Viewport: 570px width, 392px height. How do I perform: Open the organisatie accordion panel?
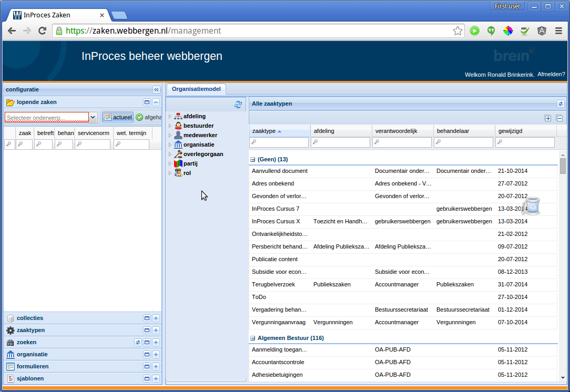click(83, 355)
